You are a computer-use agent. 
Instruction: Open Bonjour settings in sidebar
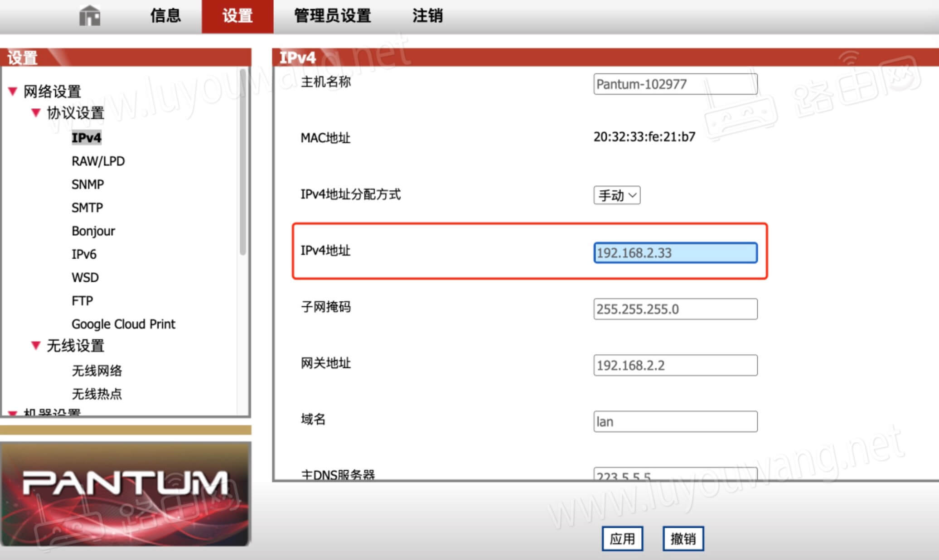click(x=93, y=231)
